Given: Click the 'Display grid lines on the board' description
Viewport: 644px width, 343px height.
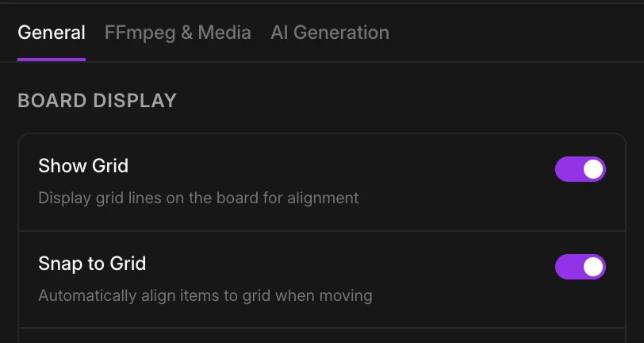Looking at the screenshot, I should click(x=198, y=198).
